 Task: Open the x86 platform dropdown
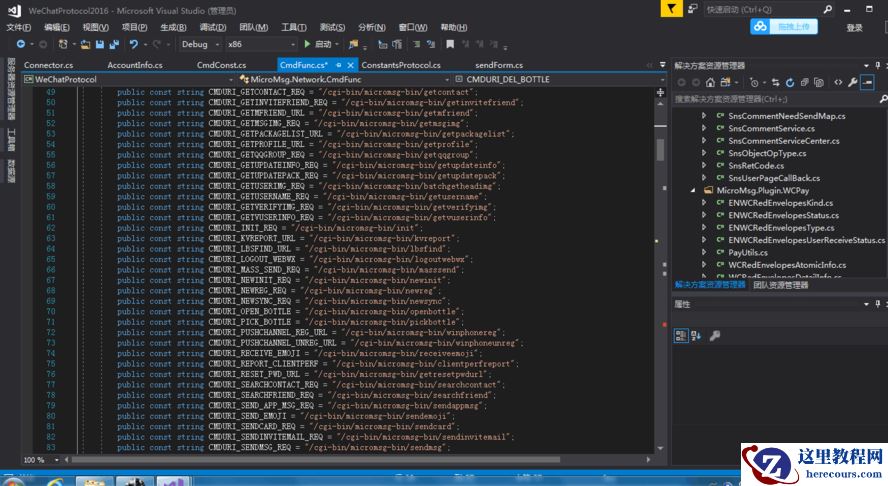point(258,44)
